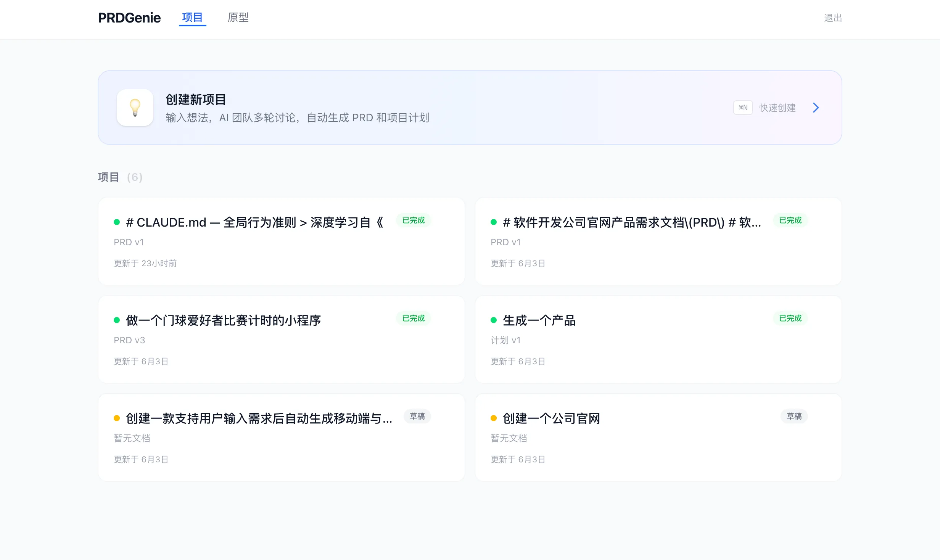Screen dimensions: 940x560
Task: Click 已完成 badge on 门球爱好者 project
Action: 414,318
